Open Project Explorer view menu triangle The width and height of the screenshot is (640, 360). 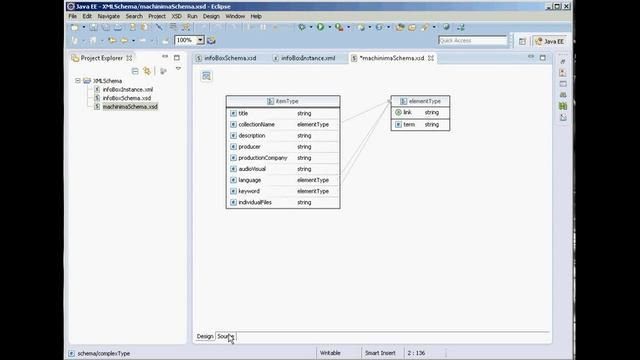(178, 69)
